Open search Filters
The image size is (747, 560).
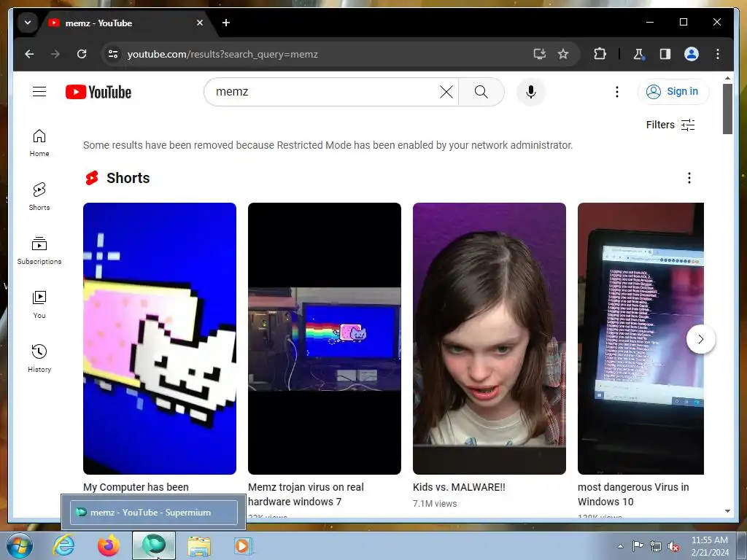pyautogui.click(x=670, y=125)
